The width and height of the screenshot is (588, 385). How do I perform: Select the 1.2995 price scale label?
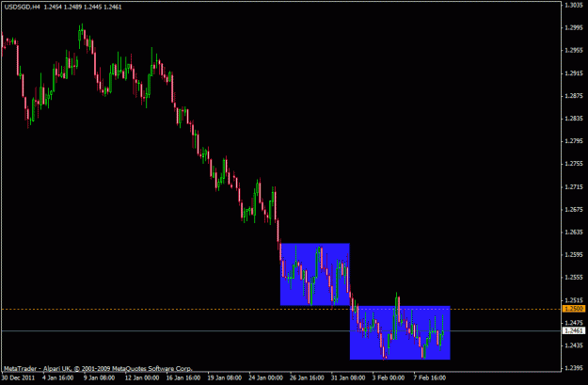[x=574, y=27]
